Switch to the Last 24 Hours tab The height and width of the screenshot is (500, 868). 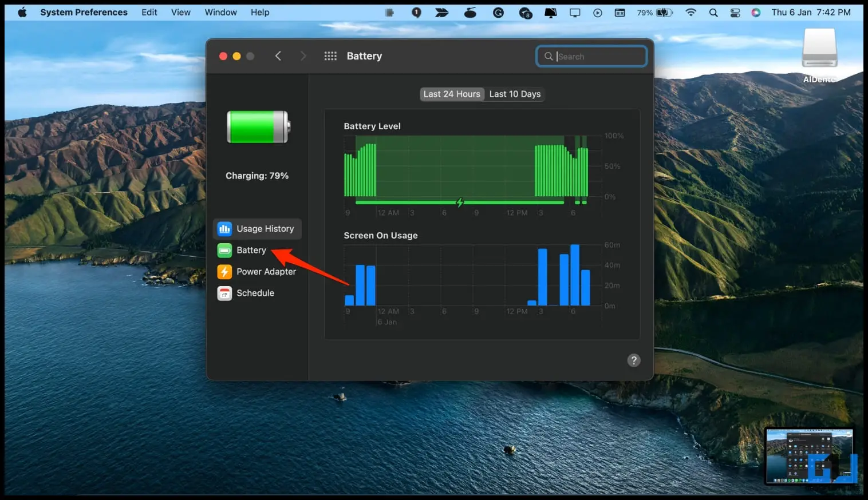click(x=452, y=94)
